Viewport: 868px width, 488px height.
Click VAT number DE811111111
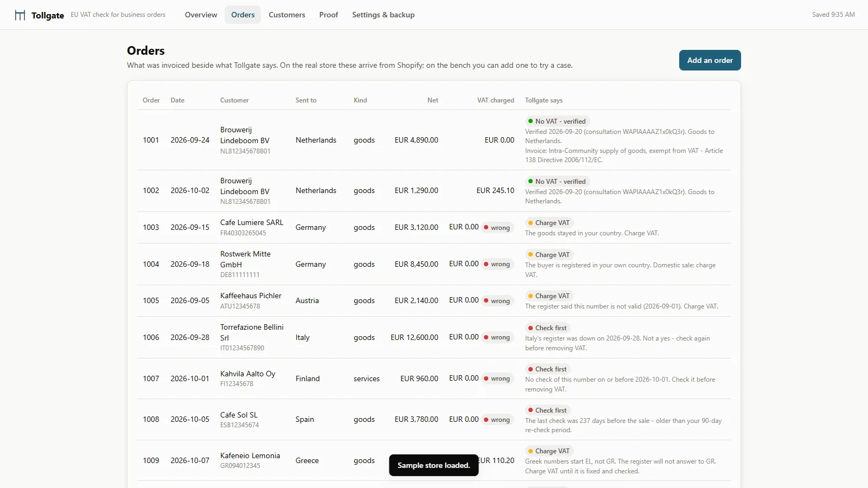tap(240, 275)
